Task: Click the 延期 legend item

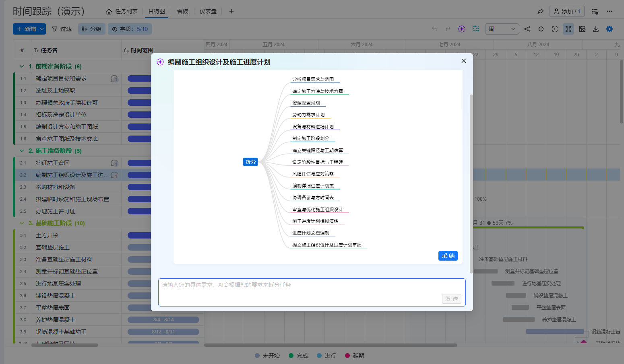Action: pos(355,356)
